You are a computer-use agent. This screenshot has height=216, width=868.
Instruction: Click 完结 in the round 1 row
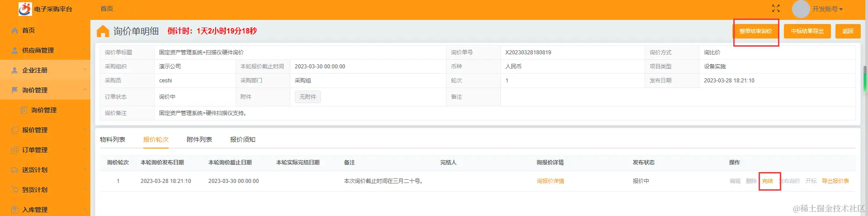coord(768,181)
